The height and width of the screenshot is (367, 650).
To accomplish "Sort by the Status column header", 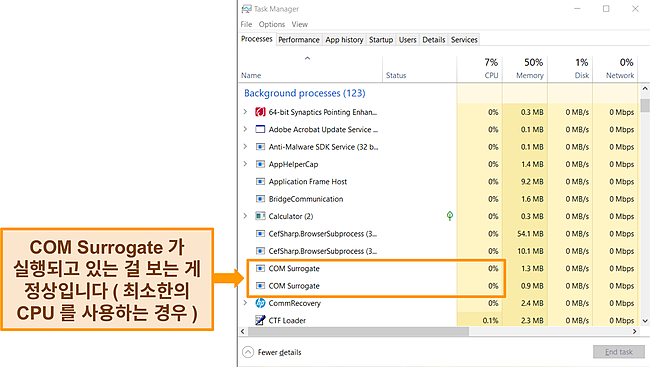I will coord(420,69).
